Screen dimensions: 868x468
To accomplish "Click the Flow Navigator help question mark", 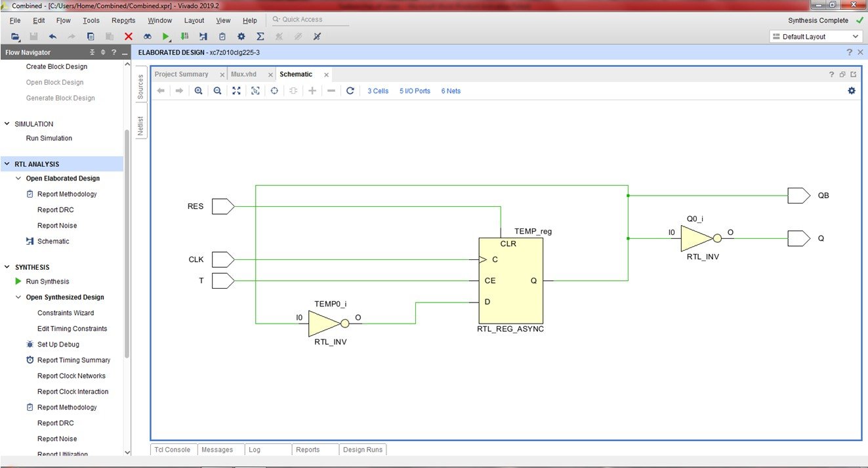I will coord(114,53).
